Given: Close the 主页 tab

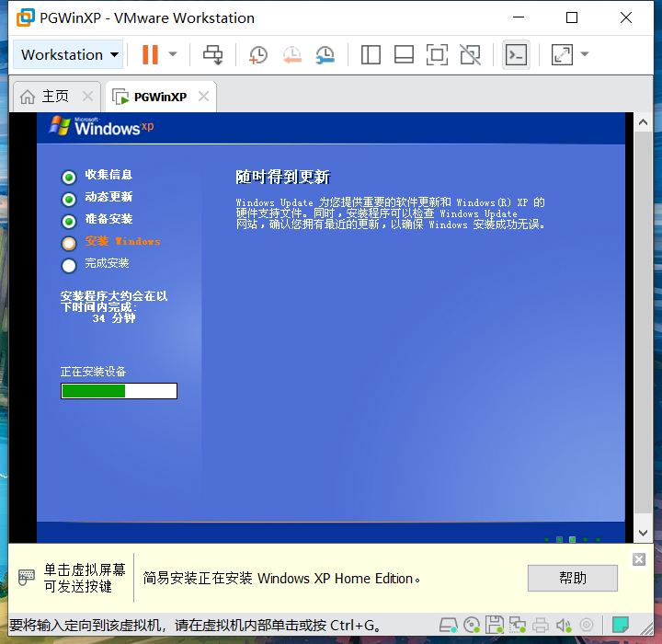Looking at the screenshot, I should tap(88, 97).
